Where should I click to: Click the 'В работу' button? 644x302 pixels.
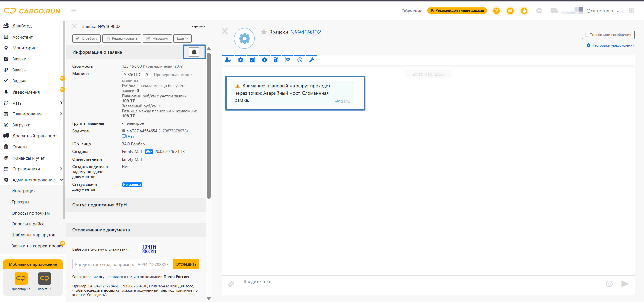tap(87, 39)
